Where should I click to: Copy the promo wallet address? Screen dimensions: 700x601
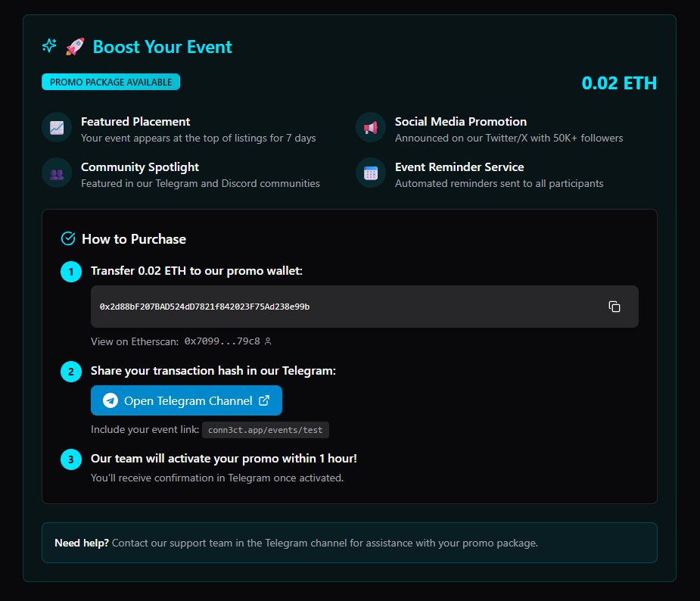(x=614, y=307)
